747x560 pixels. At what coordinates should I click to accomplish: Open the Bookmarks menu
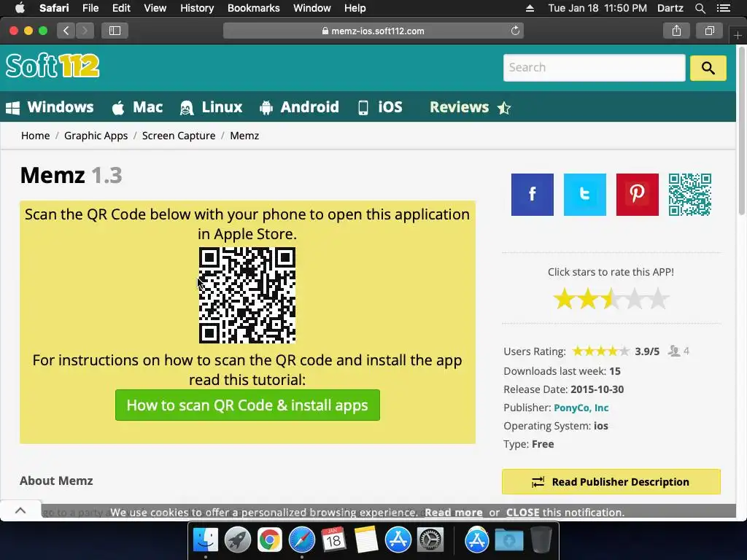(253, 8)
